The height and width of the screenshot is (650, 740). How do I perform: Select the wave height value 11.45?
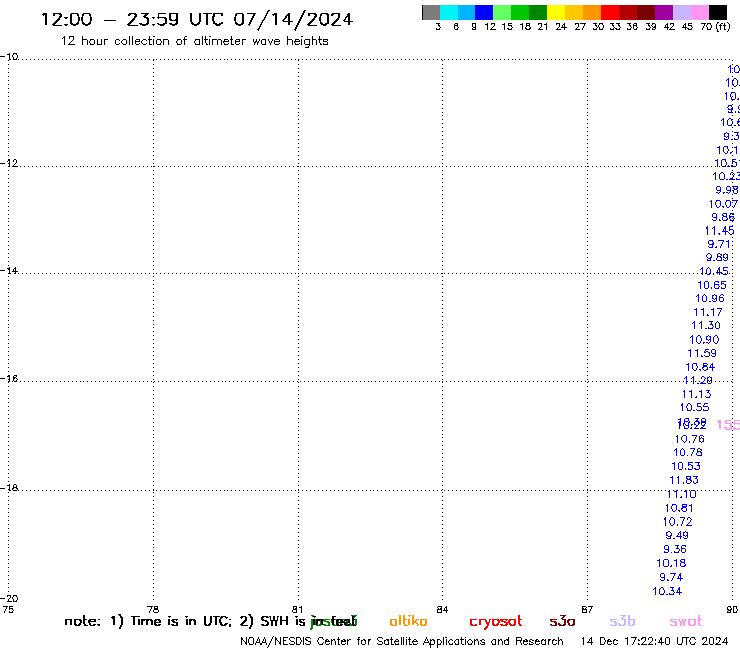(720, 231)
